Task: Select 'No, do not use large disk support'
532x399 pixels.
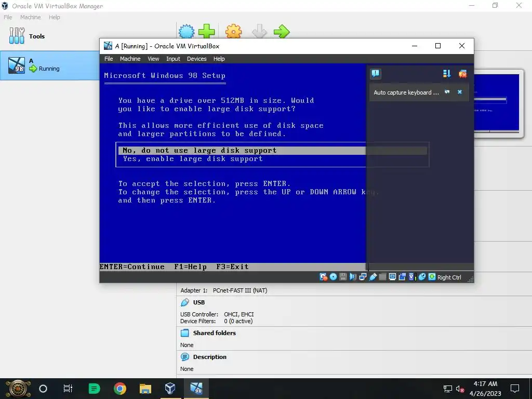Action: pos(272,150)
